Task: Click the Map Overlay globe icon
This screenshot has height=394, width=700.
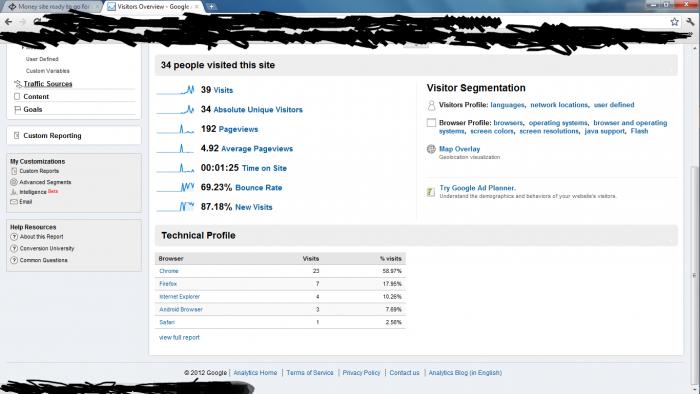Action: coord(431,149)
